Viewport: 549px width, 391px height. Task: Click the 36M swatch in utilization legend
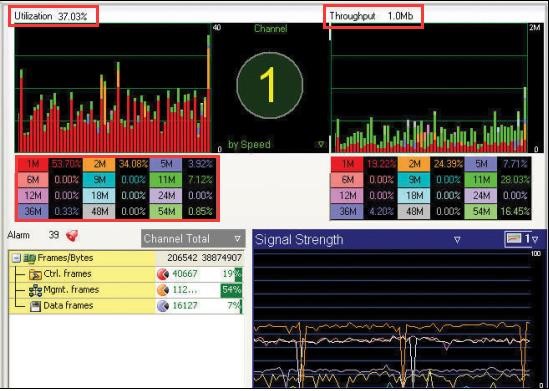click(32, 211)
